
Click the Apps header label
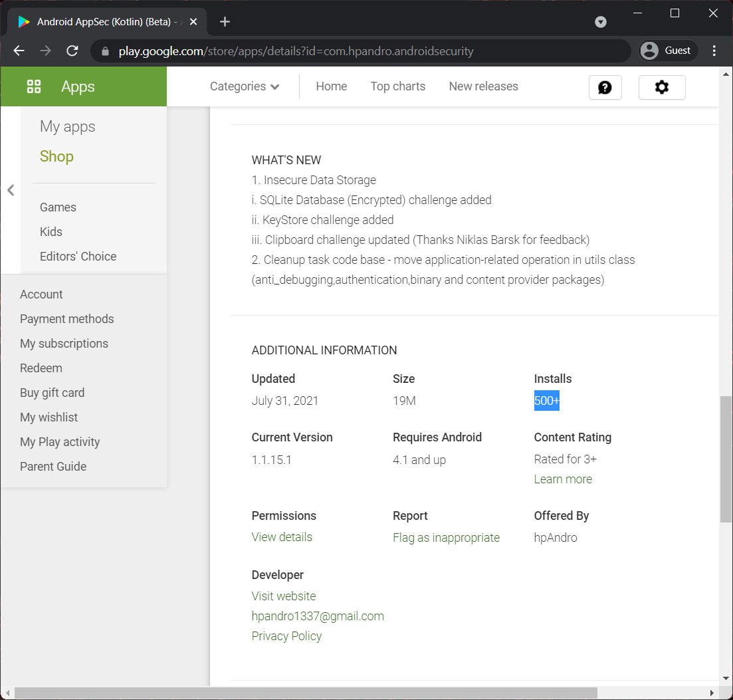[x=78, y=86]
